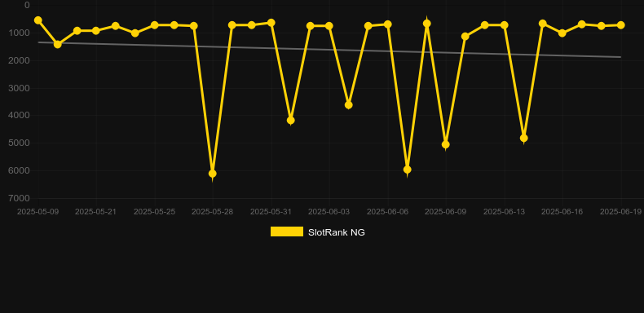Select the first data point for 2025-05-09

point(38,20)
